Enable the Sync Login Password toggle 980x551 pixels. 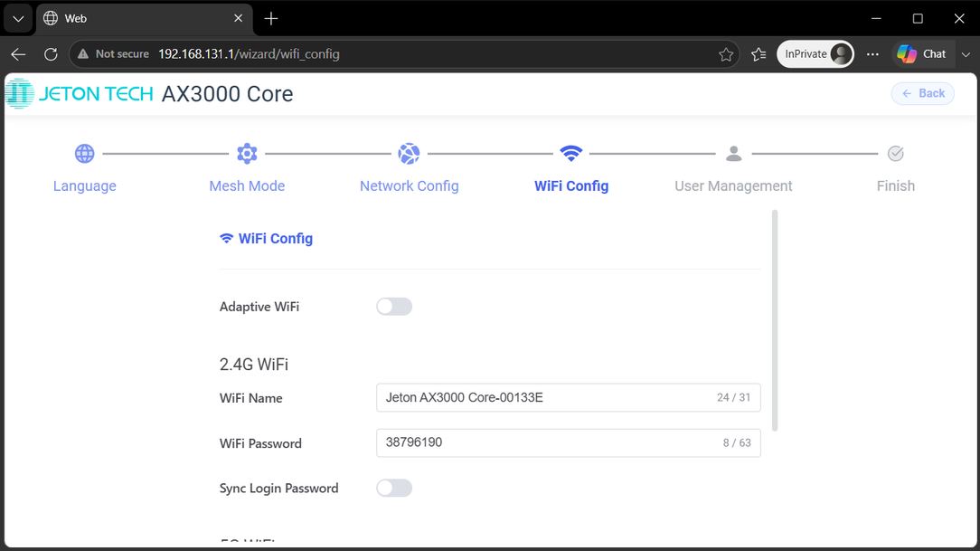(x=394, y=488)
